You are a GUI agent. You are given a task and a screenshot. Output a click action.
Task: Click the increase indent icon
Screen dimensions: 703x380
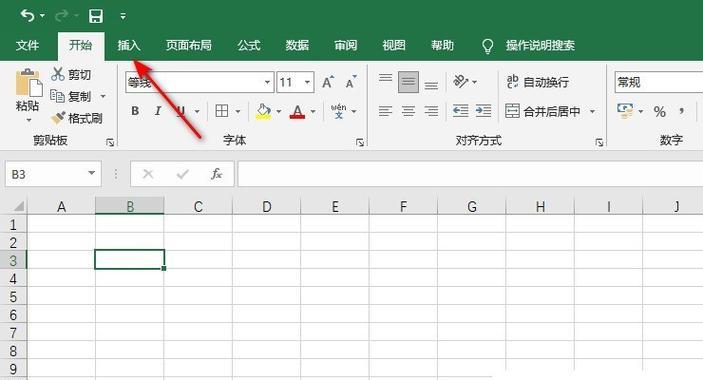point(483,111)
